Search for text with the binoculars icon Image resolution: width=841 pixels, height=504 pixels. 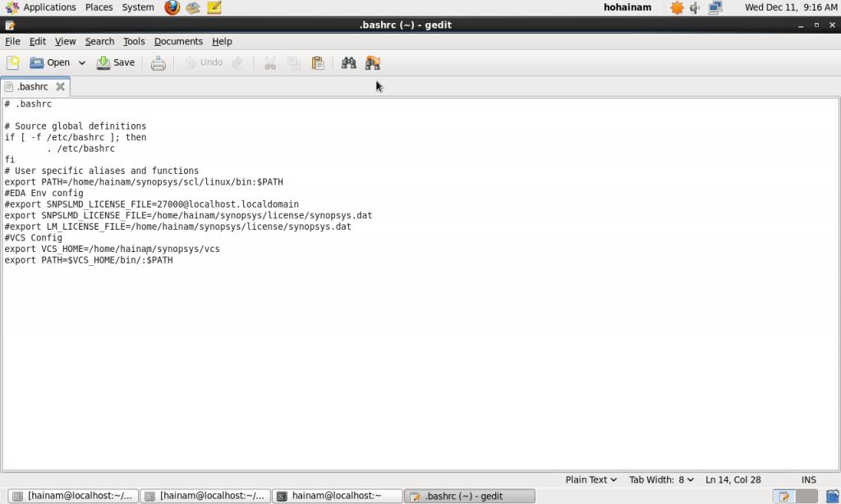(x=348, y=63)
